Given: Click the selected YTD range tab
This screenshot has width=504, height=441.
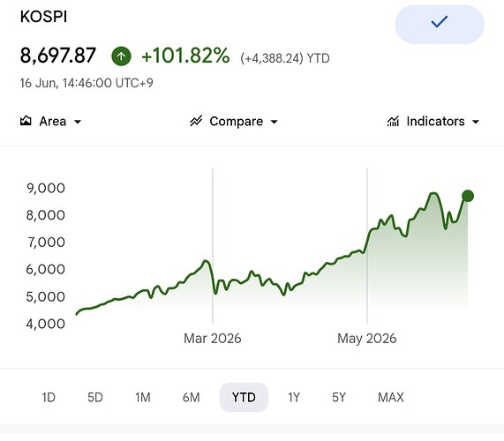Looking at the screenshot, I should (244, 397).
